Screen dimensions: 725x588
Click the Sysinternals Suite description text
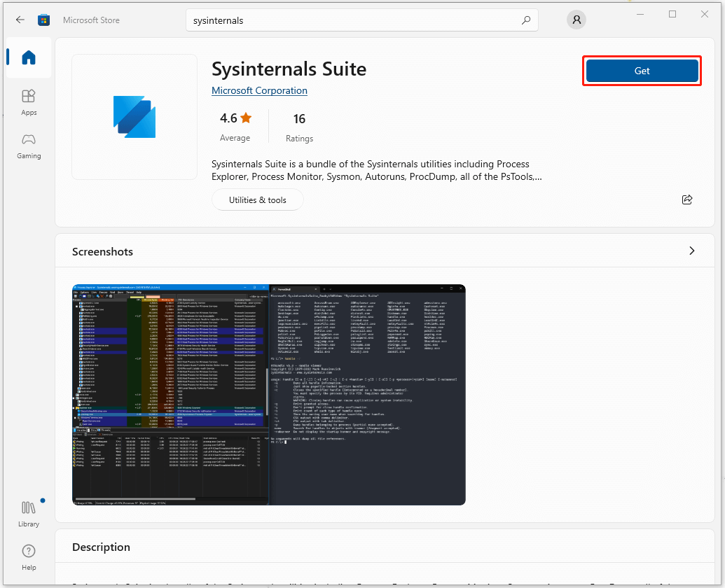[x=376, y=170]
